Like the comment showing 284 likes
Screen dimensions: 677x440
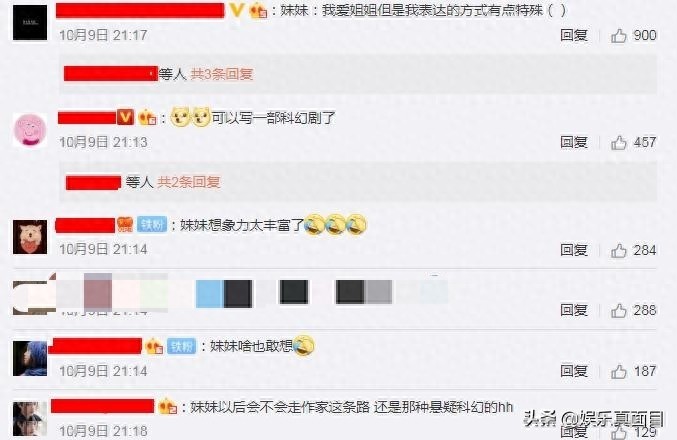coord(618,250)
